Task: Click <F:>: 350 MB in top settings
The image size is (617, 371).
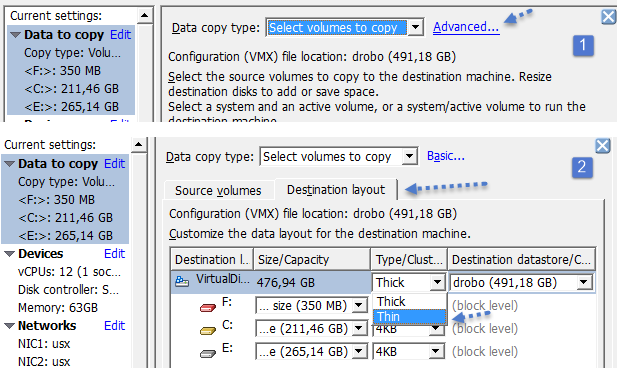Action: tap(62, 70)
